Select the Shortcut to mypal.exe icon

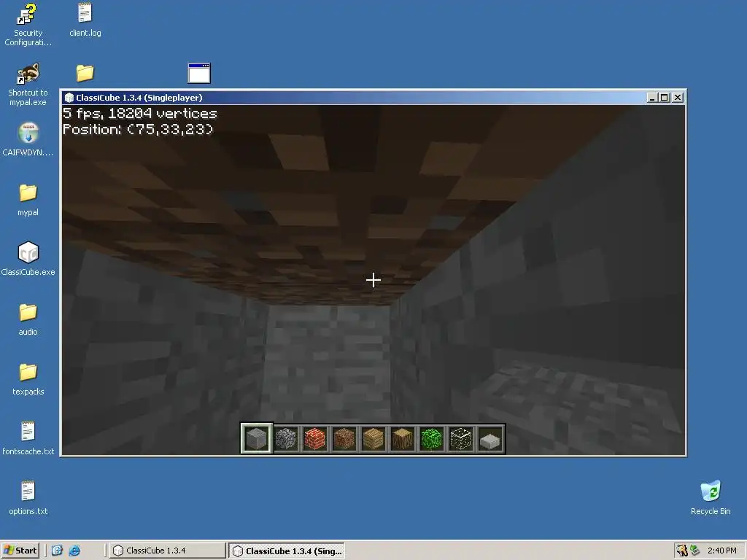(x=28, y=85)
